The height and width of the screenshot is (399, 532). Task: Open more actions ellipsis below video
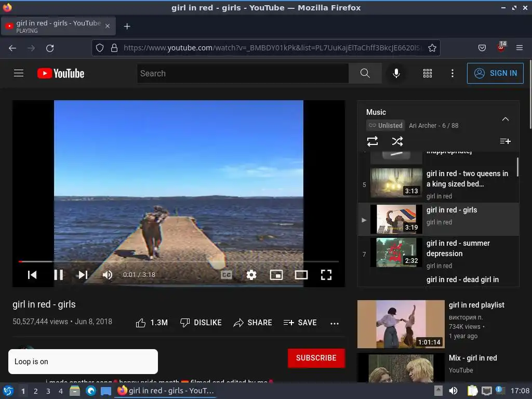tap(334, 323)
